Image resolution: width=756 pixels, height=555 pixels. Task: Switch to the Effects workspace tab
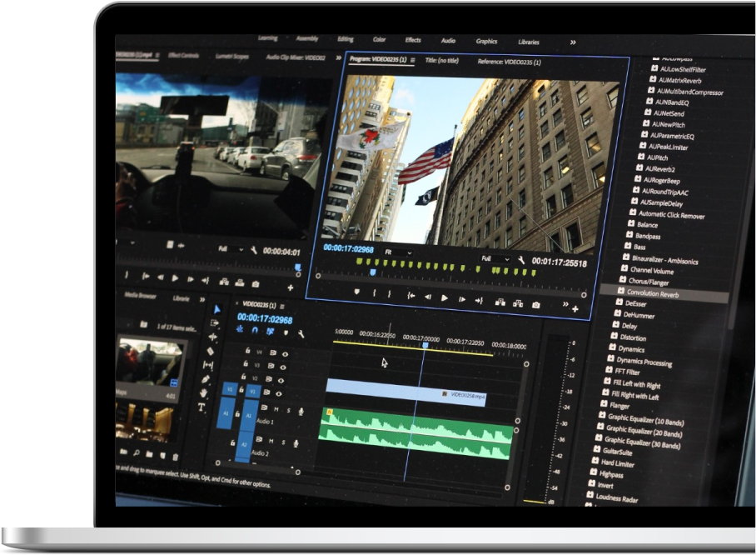click(413, 40)
